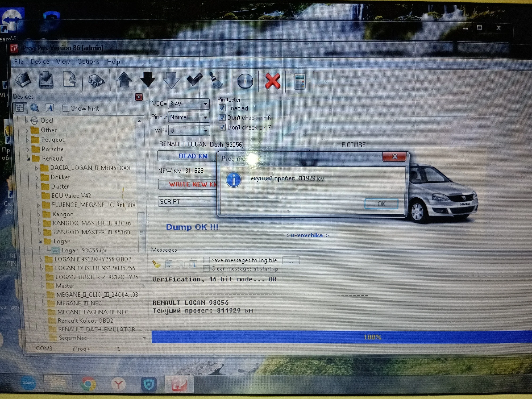Click OK in iProg message dialog
Image resolution: width=532 pixels, height=399 pixels.
coord(381,204)
